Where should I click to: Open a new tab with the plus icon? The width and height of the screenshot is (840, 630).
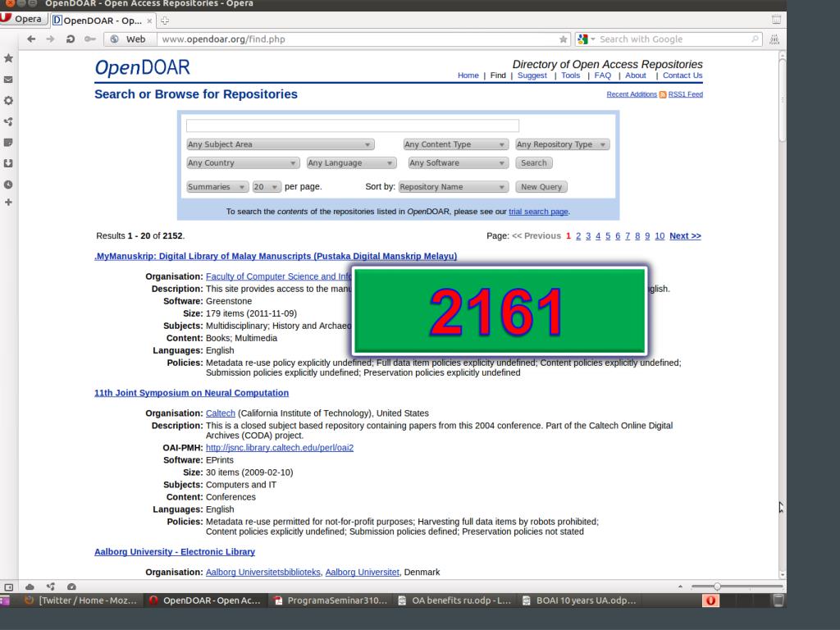pos(165,21)
